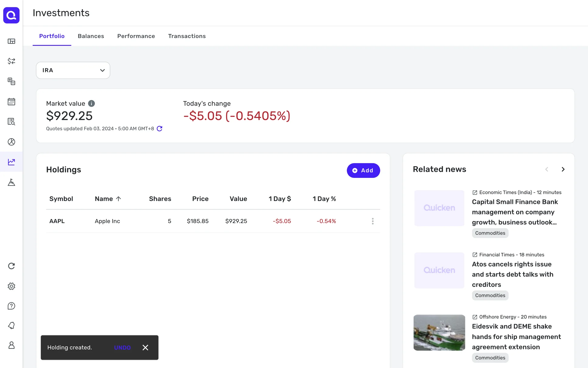Show Market value info tooltip icon
Viewport: 588px width, 368px height.
coord(91,103)
